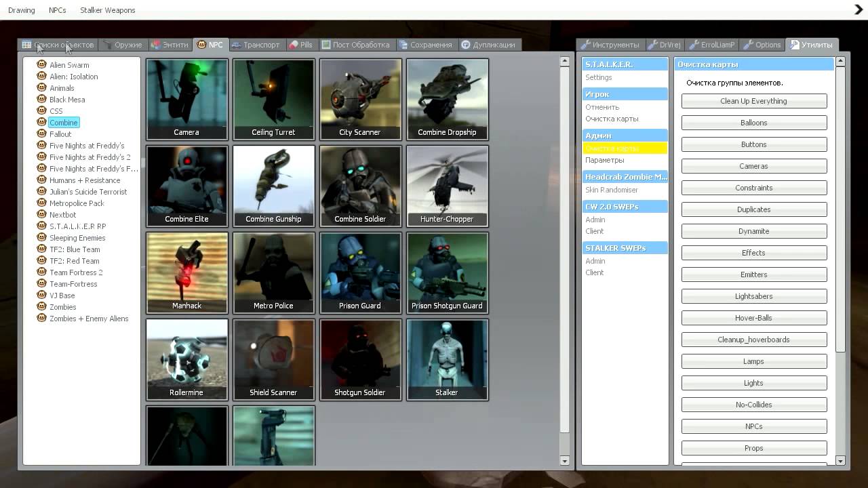Screen dimensions: 868x488
Task: Click the Animals category icon
Action: pyautogui.click(x=42, y=88)
